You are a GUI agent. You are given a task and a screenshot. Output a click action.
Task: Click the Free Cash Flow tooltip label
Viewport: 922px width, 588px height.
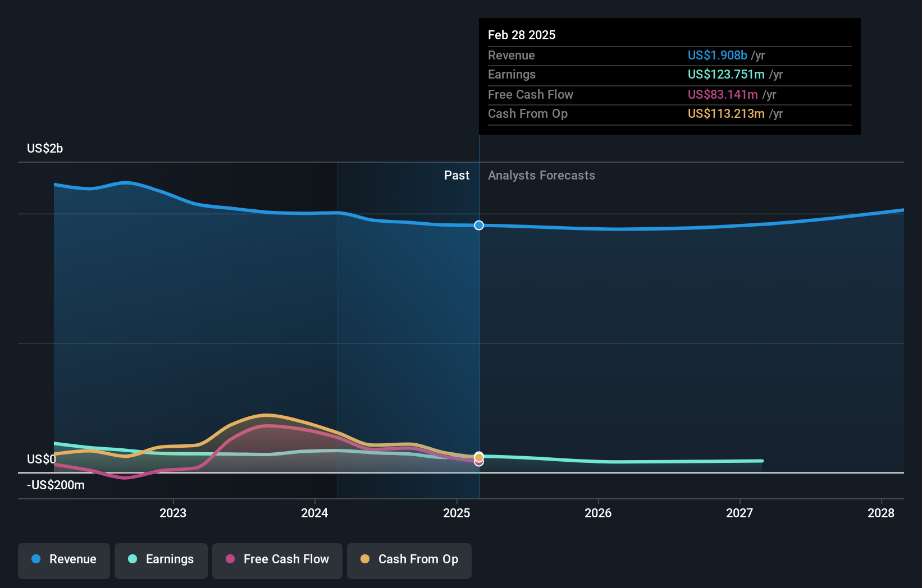point(531,94)
